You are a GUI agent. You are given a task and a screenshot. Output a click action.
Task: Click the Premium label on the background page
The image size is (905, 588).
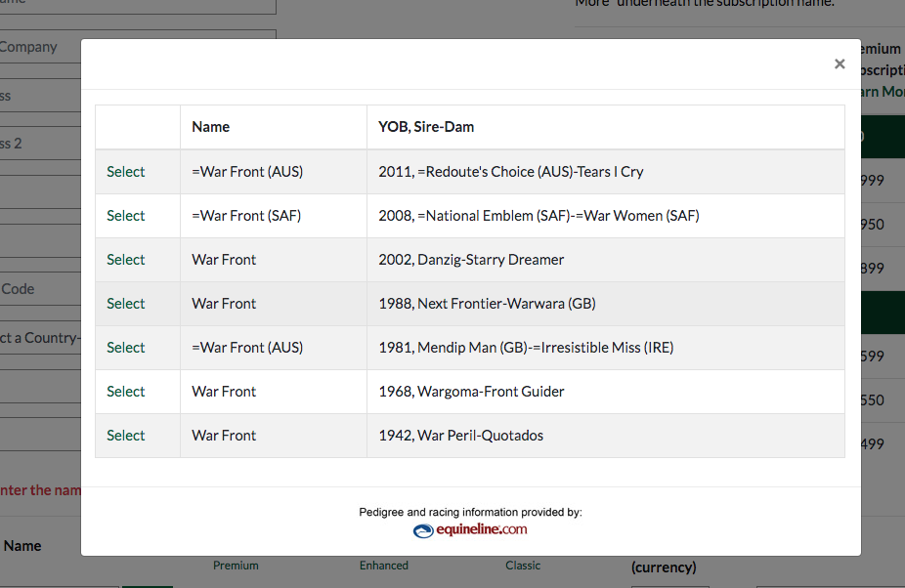[x=236, y=566]
